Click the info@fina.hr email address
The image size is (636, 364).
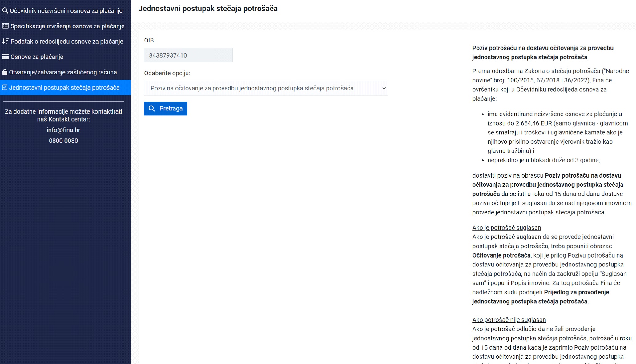[63, 130]
